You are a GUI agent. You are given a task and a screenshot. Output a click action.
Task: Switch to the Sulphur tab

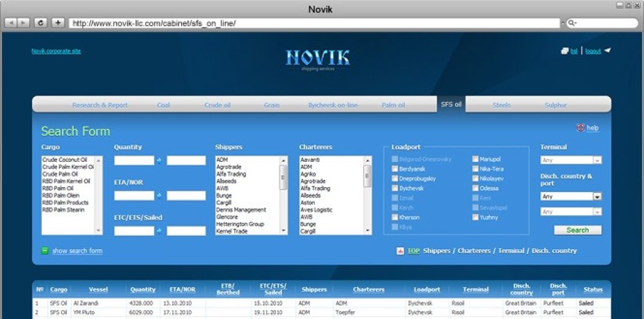[x=555, y=105]
